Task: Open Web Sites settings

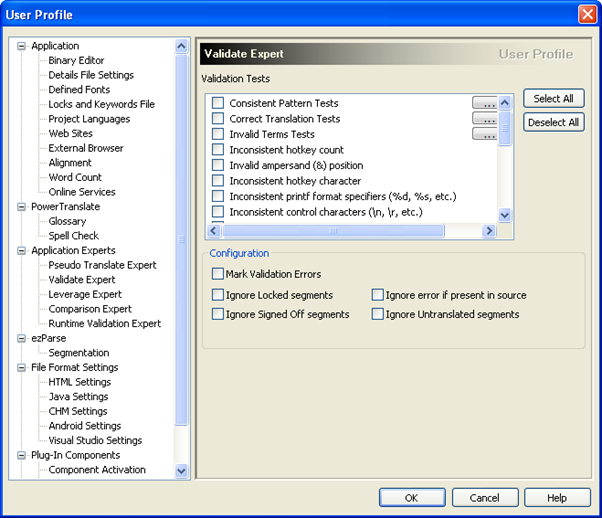Action: coord(71,133)
